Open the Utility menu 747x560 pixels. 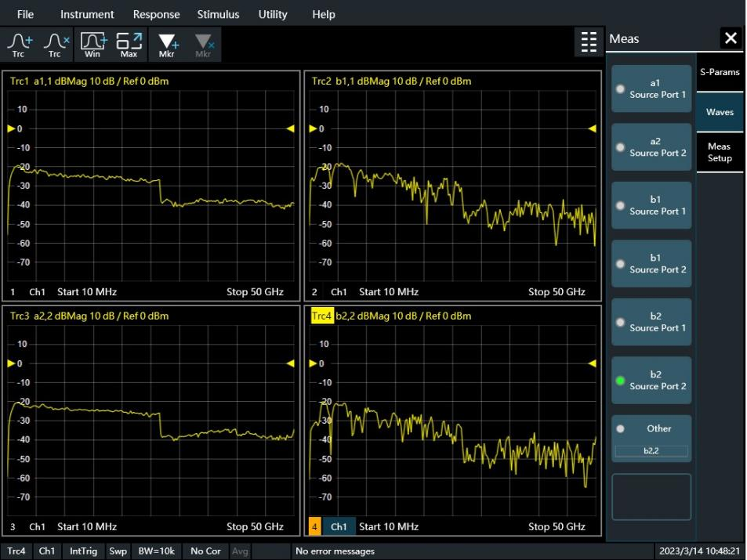[x=273, y=14]
